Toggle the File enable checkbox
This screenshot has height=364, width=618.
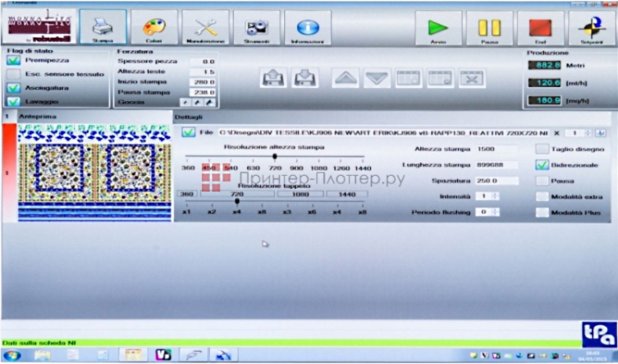tap(188, 132)
